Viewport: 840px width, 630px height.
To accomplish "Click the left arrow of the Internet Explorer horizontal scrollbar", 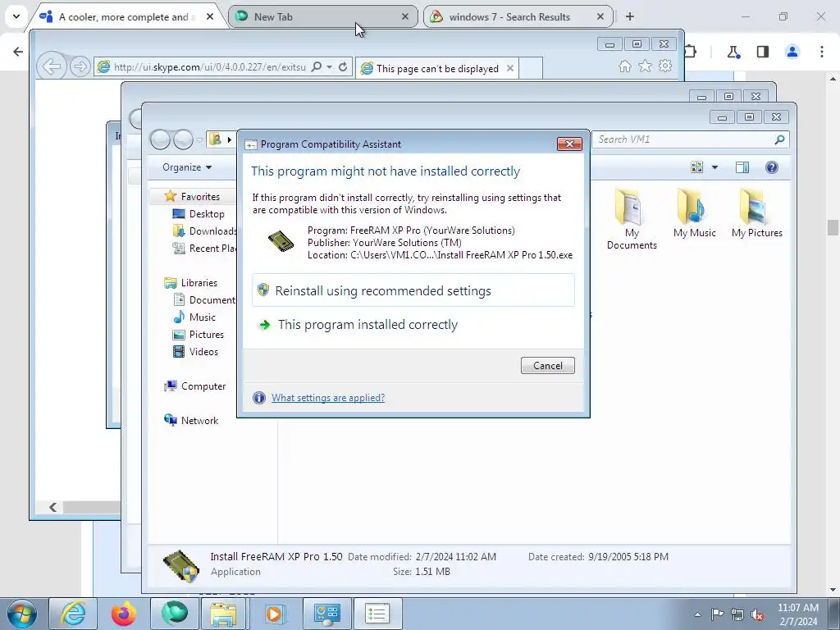I will tap(53, 507).
